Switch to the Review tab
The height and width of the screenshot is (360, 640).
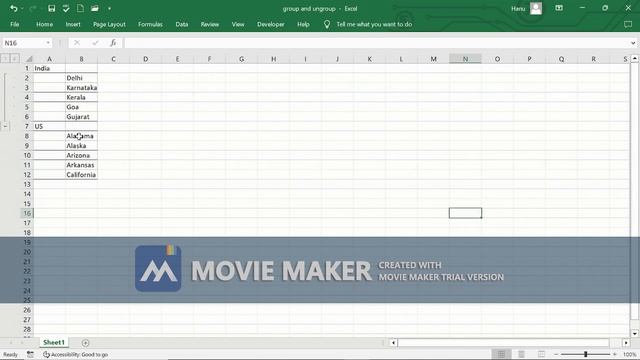tap(210, 24)
